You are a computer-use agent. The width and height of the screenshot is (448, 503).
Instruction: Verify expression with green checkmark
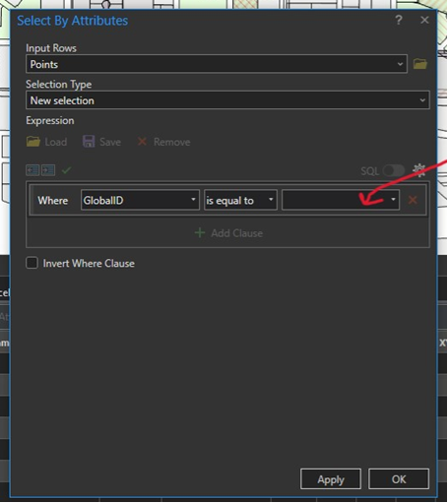click(66, 170)
